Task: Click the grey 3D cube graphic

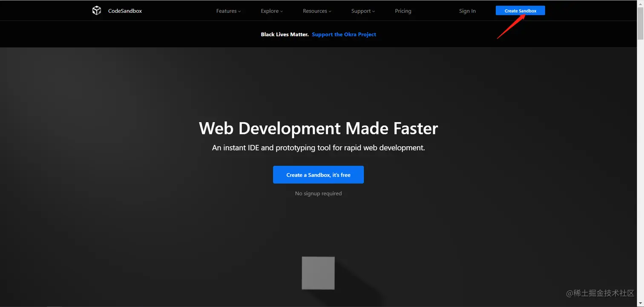Action: 318,273
